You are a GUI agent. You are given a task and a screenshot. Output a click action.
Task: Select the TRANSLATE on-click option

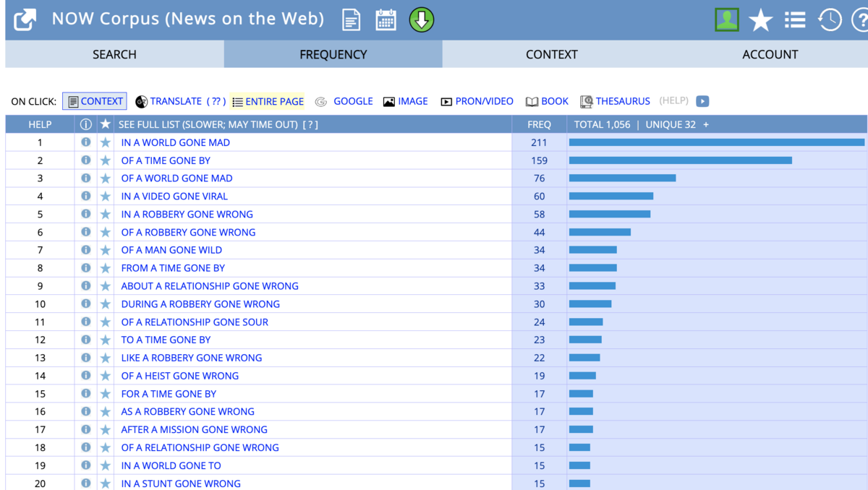pyautogui.click(x=169, y=101)
